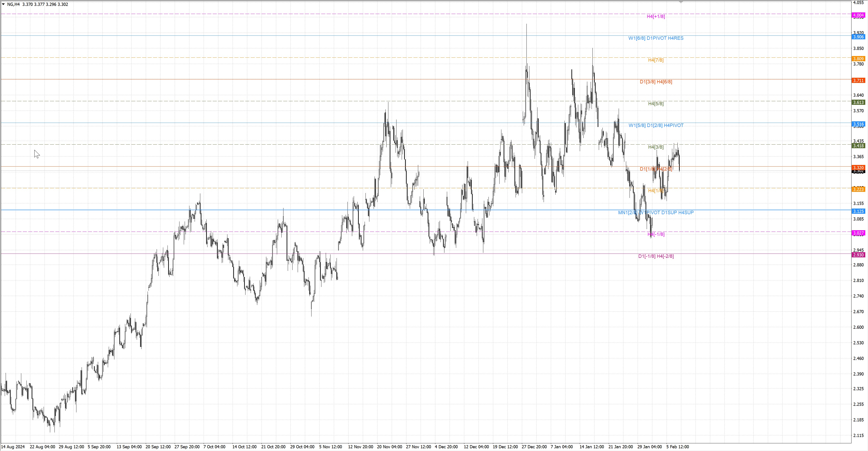Select the D1[-1/8] H4[-2/8] label

[x=656, y=256]
